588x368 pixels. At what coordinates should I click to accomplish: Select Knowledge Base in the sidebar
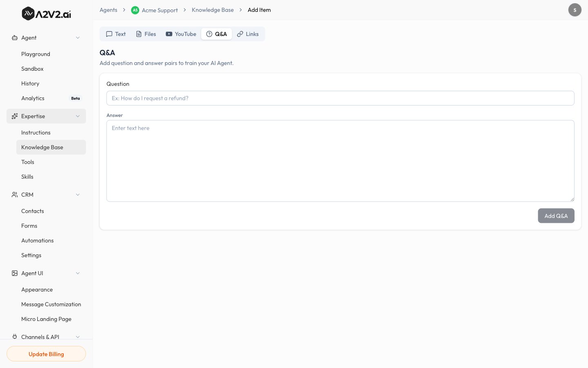click(x=51, y=147)
